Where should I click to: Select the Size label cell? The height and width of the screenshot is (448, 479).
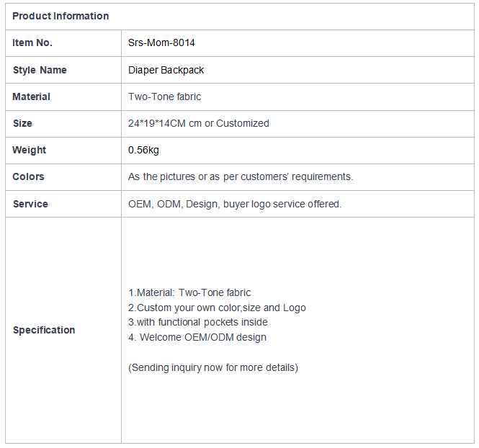63,124
